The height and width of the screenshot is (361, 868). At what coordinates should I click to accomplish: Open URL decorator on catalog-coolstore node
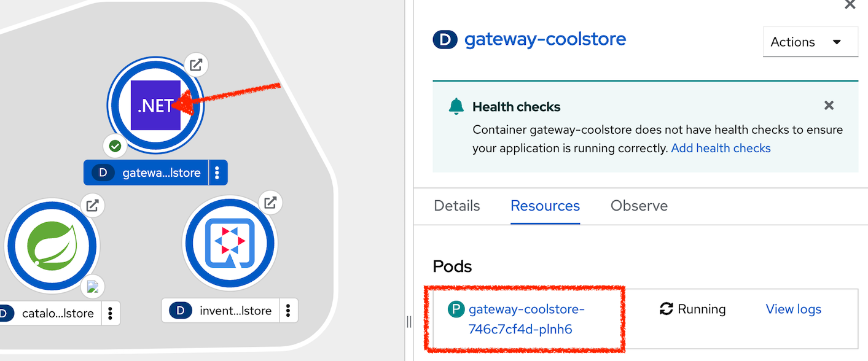[x=92, y=206]
